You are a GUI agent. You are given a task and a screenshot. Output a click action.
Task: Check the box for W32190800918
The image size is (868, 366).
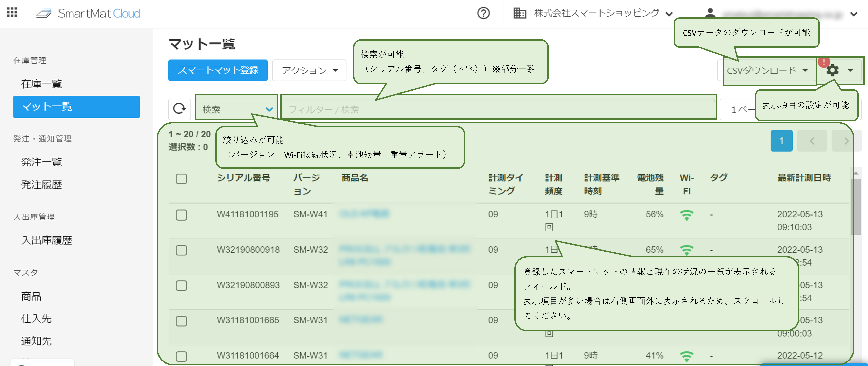point(181,250)
